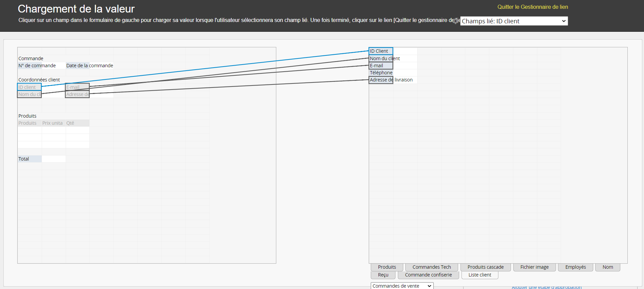Expand the 'Commandes de vente' dropdown
This screenshot has width=644, height=289.
402,286
